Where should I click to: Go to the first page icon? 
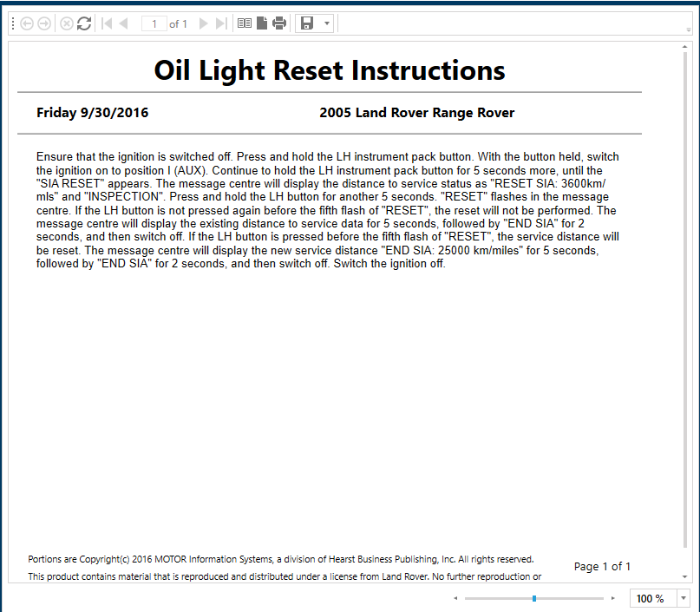[107, 23]
